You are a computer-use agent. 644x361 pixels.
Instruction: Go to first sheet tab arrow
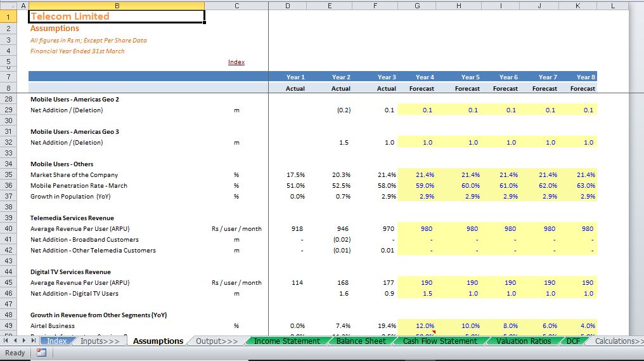pos(6,341)
